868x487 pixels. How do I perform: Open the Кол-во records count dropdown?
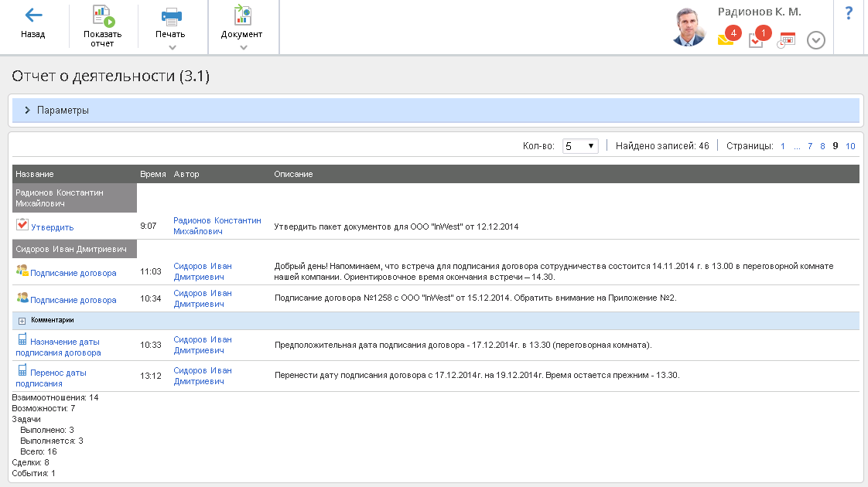[x=580, y=146]
